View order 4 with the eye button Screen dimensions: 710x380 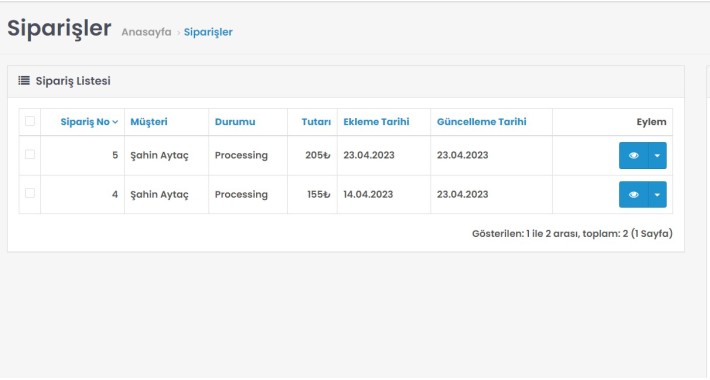(633, 194)
